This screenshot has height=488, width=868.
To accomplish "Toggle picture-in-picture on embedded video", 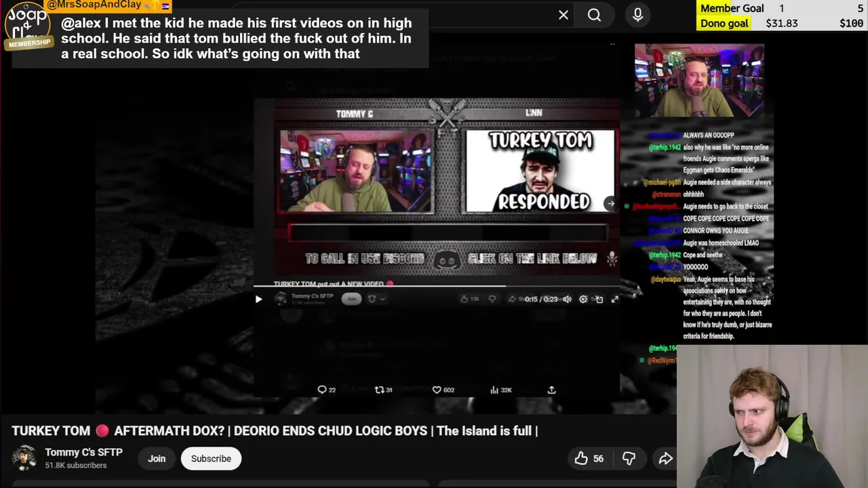I will point(599,299).
